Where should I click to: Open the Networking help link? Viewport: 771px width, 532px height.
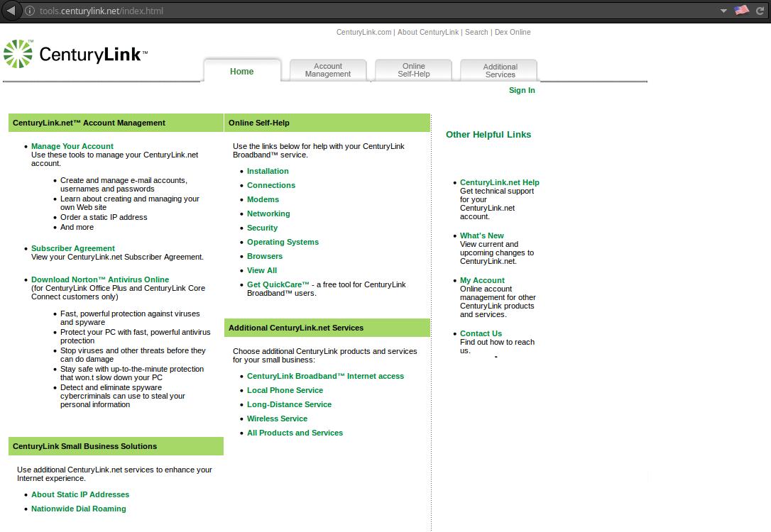click(x=268, y=214)
